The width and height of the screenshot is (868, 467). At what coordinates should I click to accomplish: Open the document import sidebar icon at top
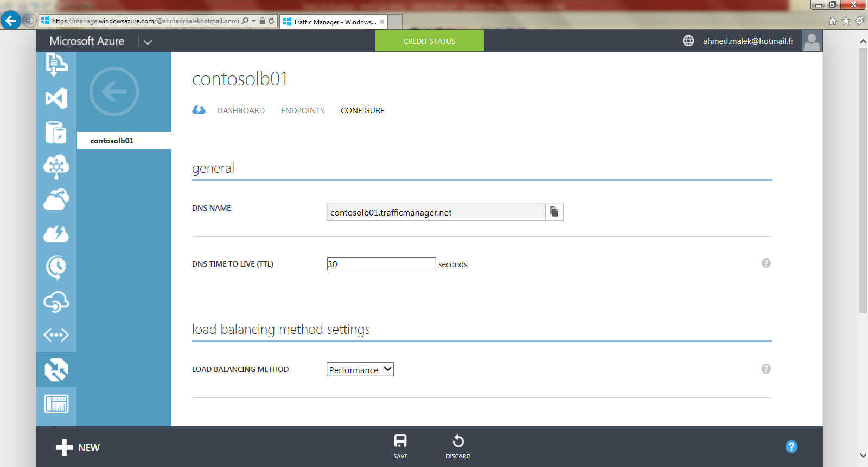pyautogui.click(x=56, y=64)
